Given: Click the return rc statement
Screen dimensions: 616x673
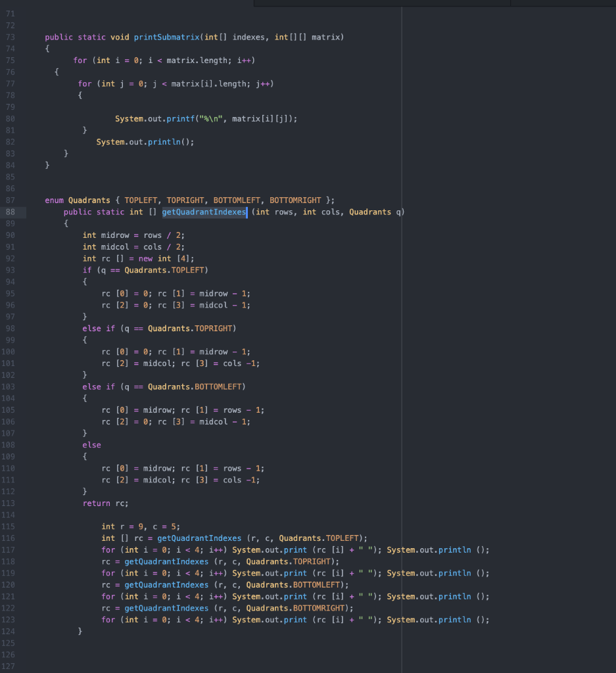Looking at the screenshot, I should click(105, 503).
